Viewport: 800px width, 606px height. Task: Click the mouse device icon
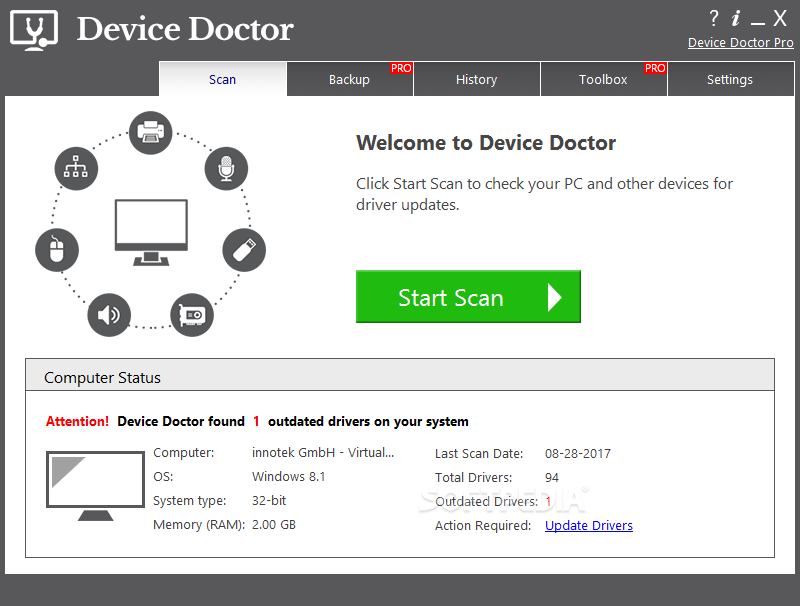57,250
